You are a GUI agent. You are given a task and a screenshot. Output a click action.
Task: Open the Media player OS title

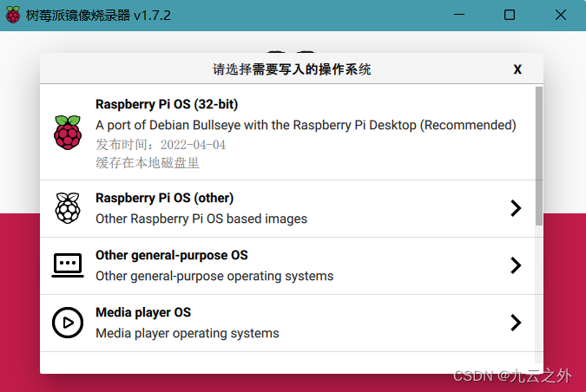[143, 312]
